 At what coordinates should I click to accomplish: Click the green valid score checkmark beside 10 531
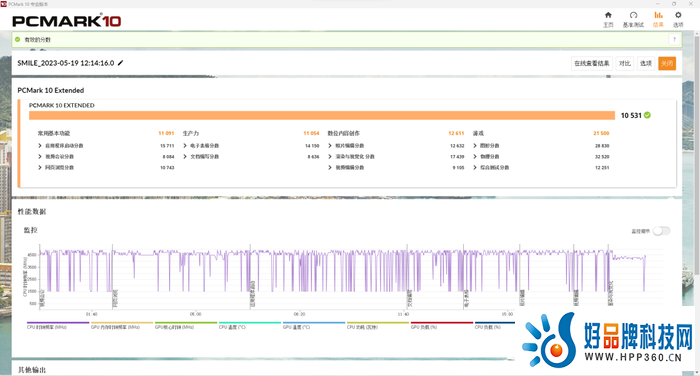(x=647, y=115)
